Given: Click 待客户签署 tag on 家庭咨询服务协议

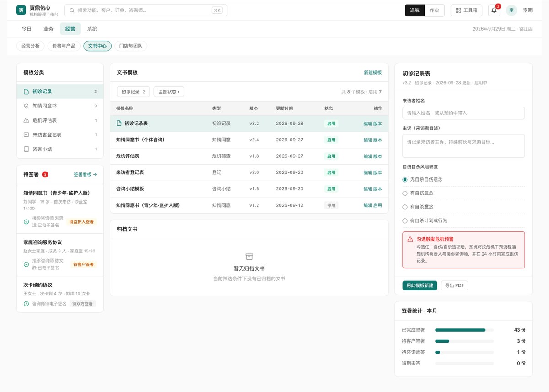Looking at the screenshot, I should coord(84,264).
